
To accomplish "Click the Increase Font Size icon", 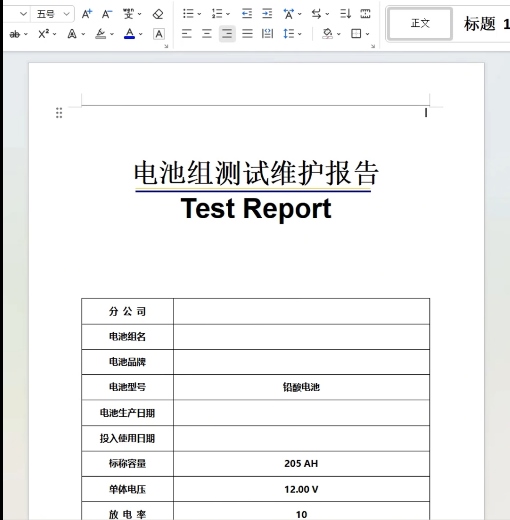I will 87,14.
